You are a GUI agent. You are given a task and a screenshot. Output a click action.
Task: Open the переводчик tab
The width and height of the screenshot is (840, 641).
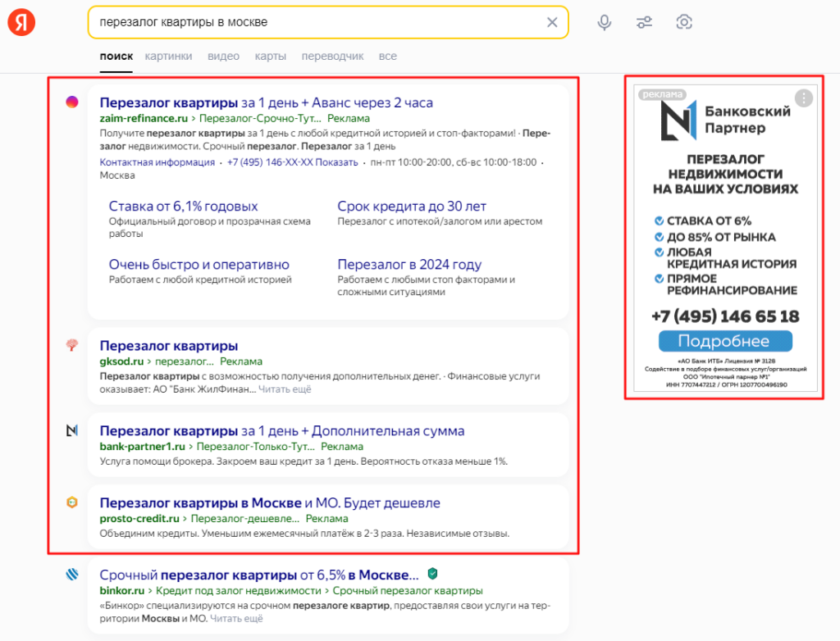point(332,57)
